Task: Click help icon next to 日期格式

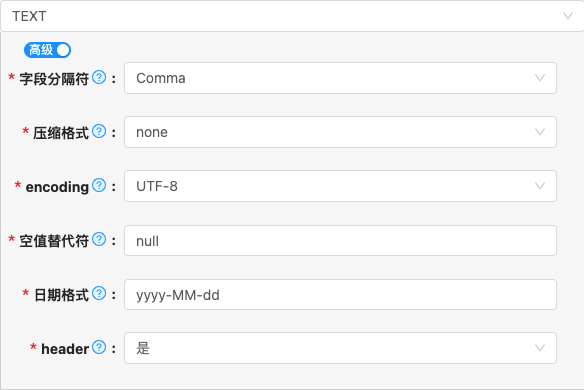Action: tap(99, 294)
